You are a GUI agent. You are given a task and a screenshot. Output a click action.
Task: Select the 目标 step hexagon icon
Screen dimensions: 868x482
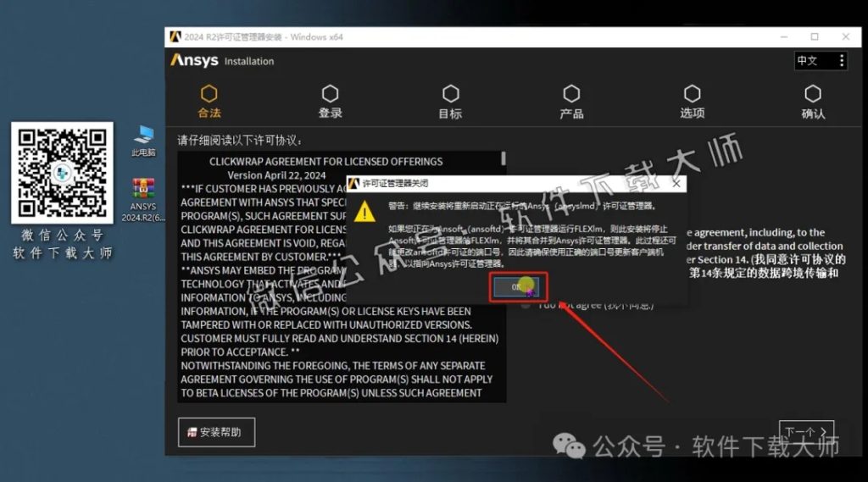[x=451, y=93]
